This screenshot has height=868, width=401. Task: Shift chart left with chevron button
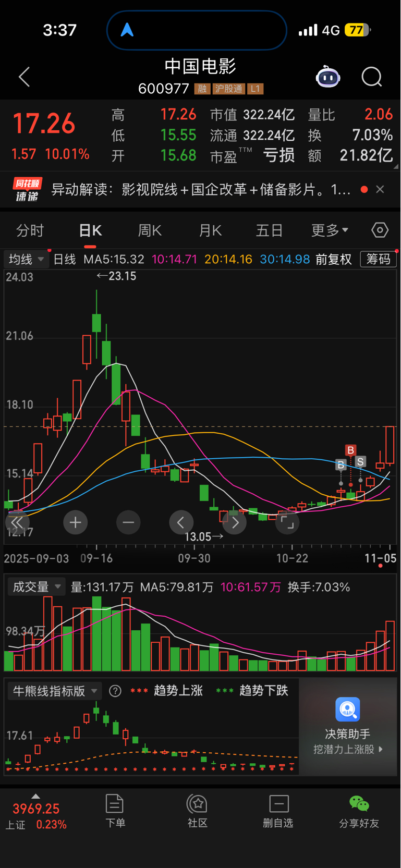(x=181, y=522)
